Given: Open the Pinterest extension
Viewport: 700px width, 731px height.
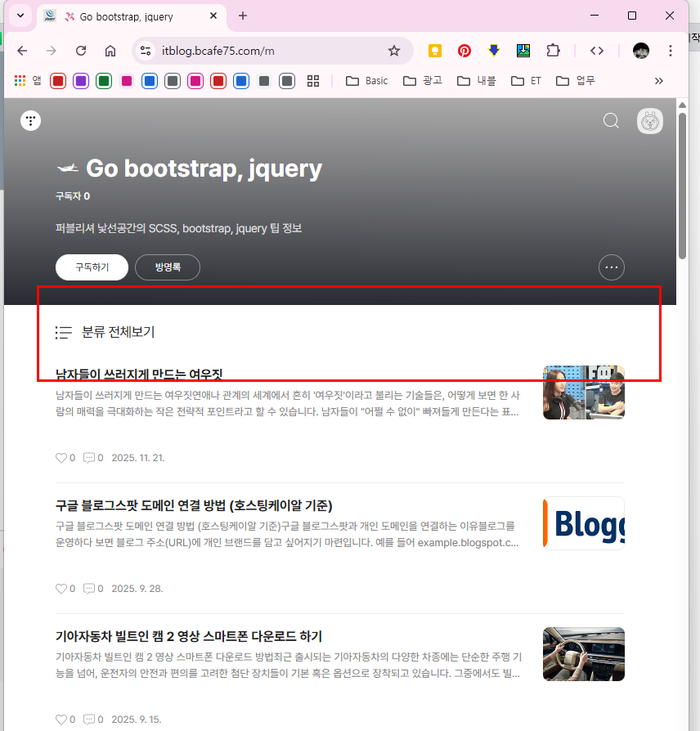Looking at the screenshot, I should pos(464,51).
